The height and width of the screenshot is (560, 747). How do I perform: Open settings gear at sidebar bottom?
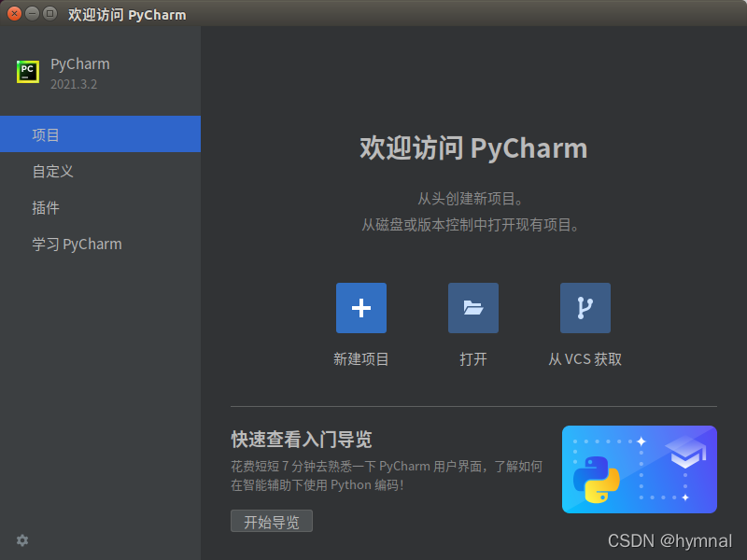tap(22, 540)
